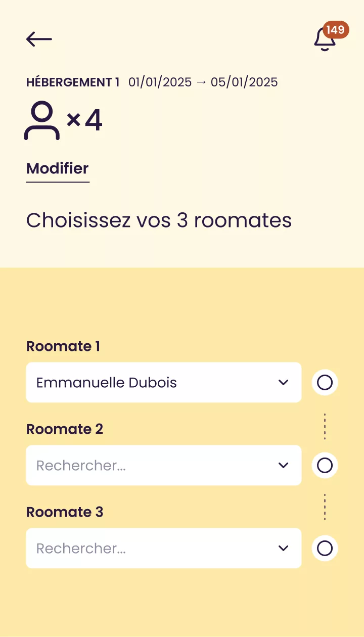
Task: Select the radio circle beside Roomate 3
Action: pos(325,548)
